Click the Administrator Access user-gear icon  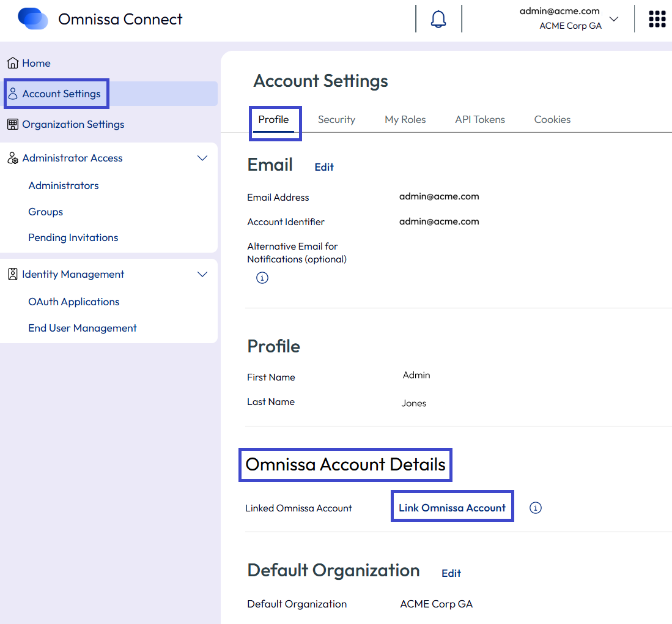tap(13, 158)
